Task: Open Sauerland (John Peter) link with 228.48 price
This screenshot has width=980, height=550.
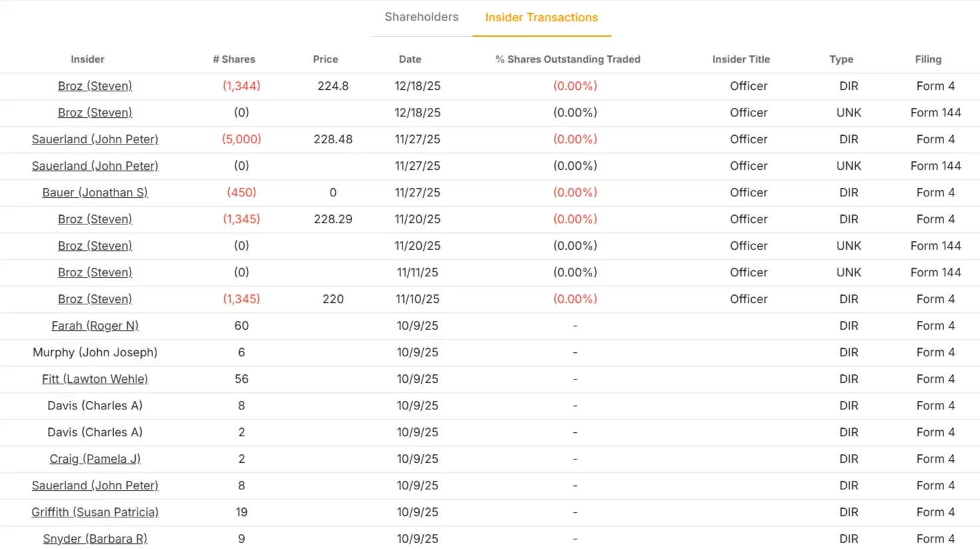Action: (95, 139)
